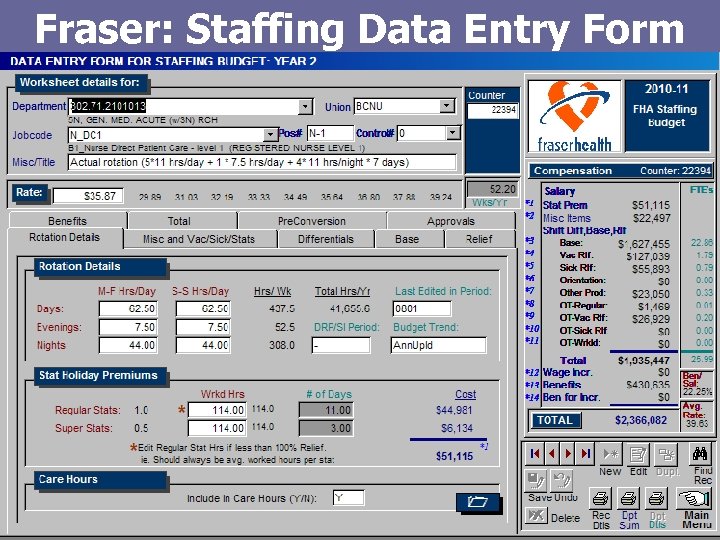The height and width of the screenshot is (540, 720).
Task: Click the TOTAL label in Compensation
Action: click(555, 420)
